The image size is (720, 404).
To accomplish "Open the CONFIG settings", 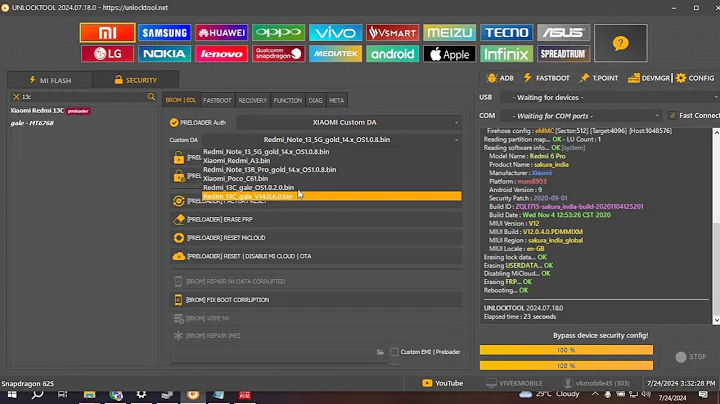I will (x=695, y=78).
